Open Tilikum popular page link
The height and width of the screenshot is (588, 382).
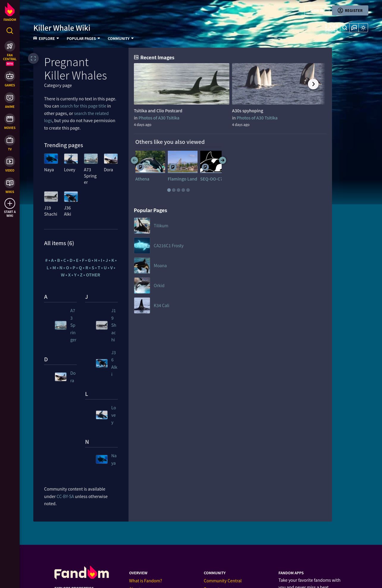click(161, 226)
